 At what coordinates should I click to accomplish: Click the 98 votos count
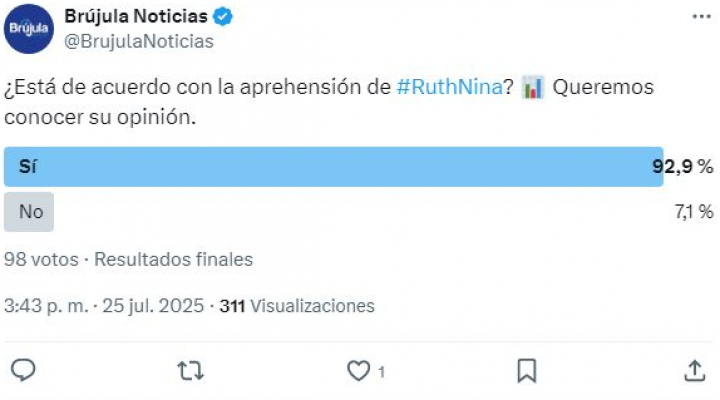coord(41,259)
